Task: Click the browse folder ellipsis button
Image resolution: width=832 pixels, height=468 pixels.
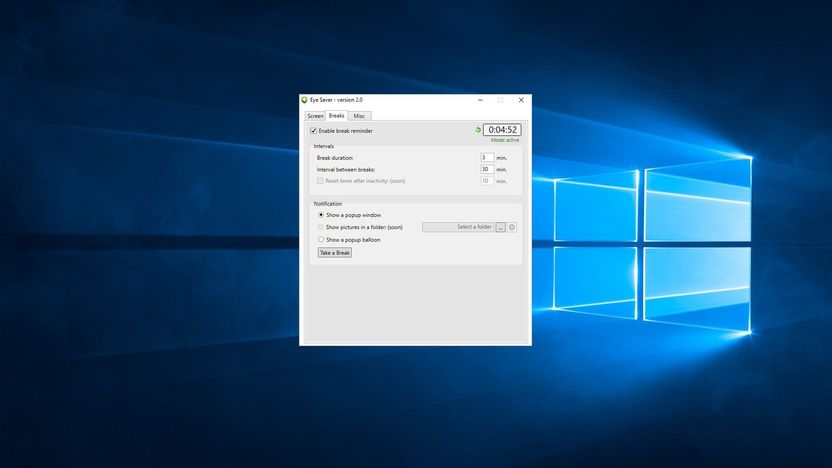Action: coord(500,227)
